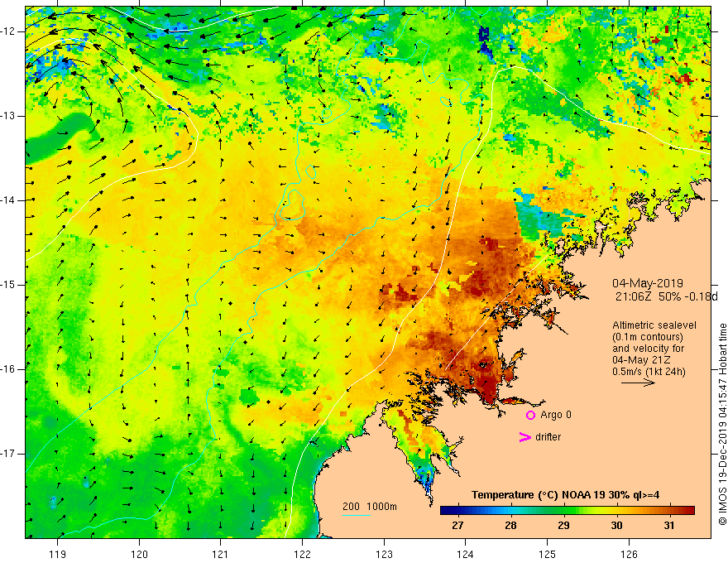Select the date text 04-May-2019
This screenshot has width=728, height=563.
pyautogui.click(x=648, y=283)
